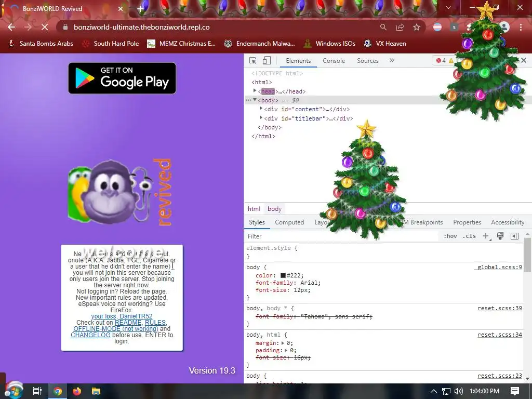Image resolution: width=532 pixels, height=399 pixels.
Task: Add a new style rule with plus icon
Action: tap(486, 236)
